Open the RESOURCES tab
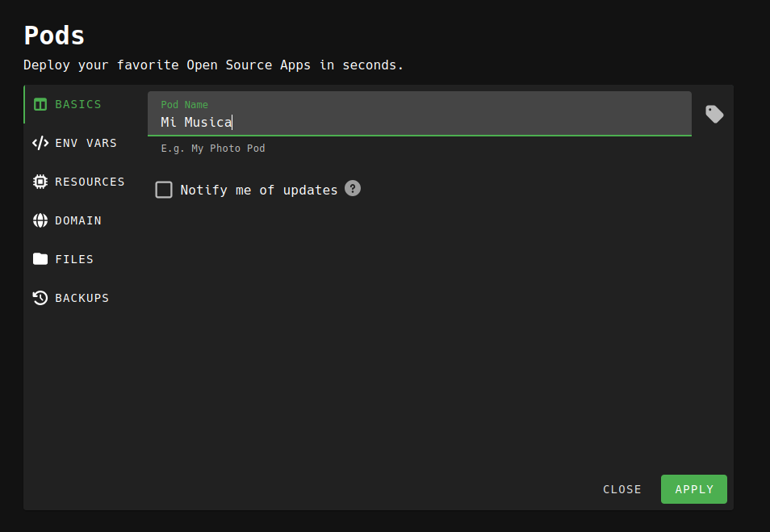 point(90,182)
